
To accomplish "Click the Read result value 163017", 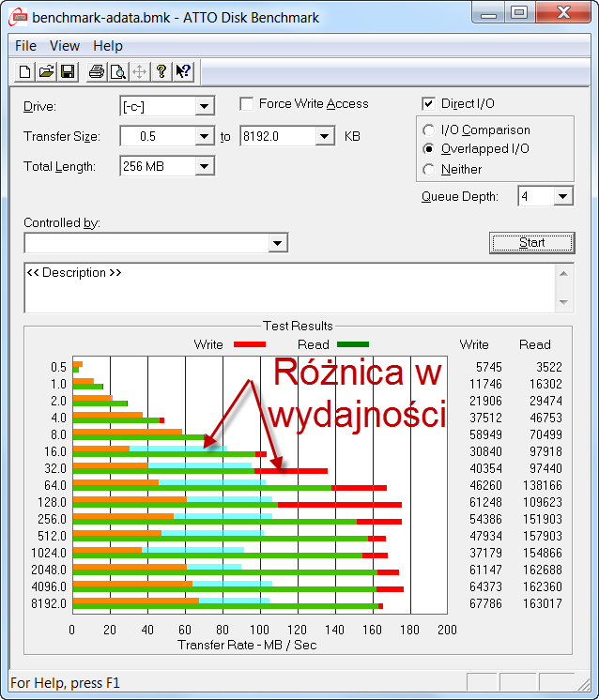I will point(543,603).
